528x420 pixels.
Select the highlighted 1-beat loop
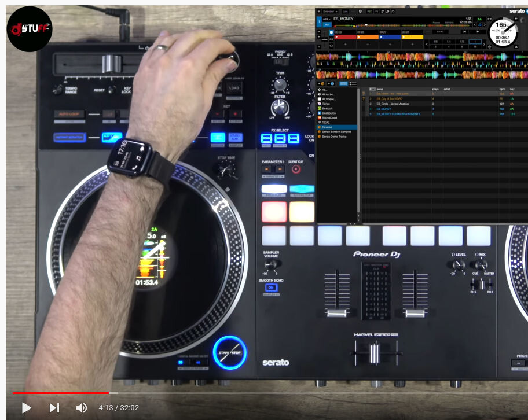475,42
